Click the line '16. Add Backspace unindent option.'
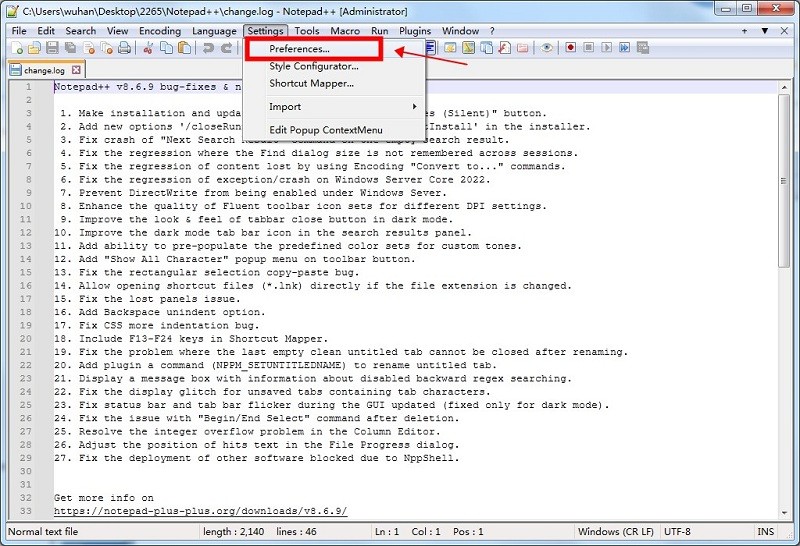 tap(160, 312)
